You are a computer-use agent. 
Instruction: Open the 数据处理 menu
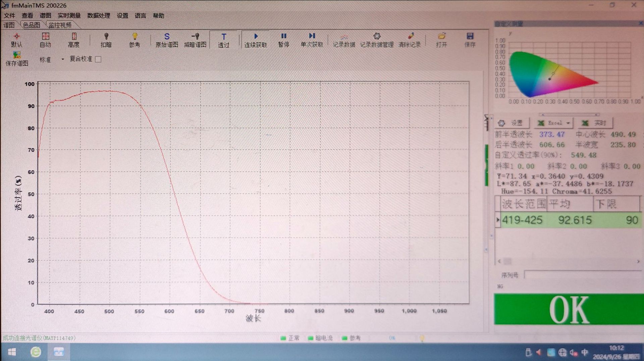[99, 16]
